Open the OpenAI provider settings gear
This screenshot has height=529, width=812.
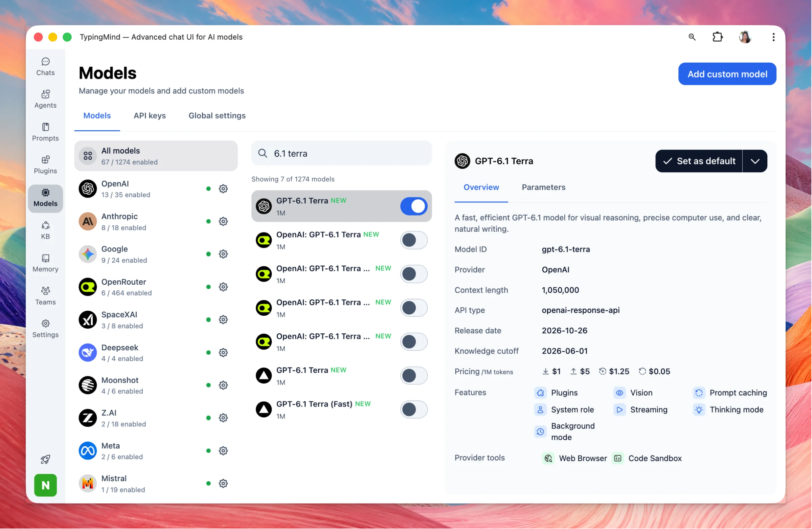[x=223, y=189]
